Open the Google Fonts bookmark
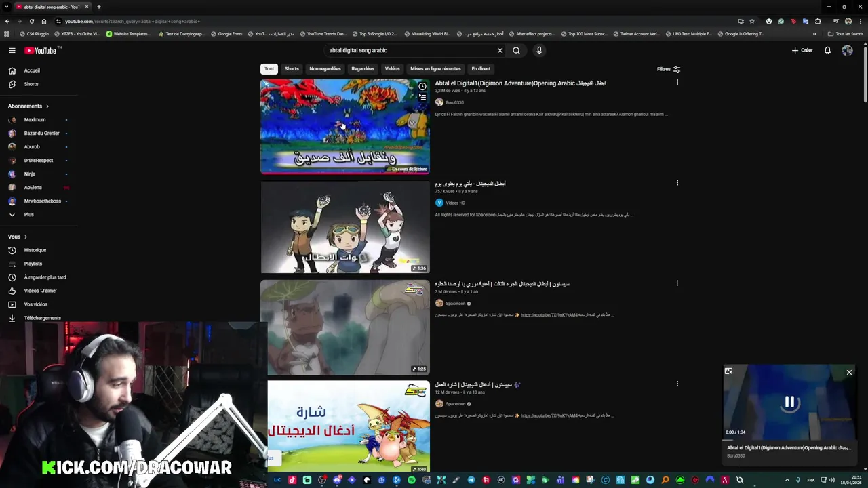 (226, 34)
